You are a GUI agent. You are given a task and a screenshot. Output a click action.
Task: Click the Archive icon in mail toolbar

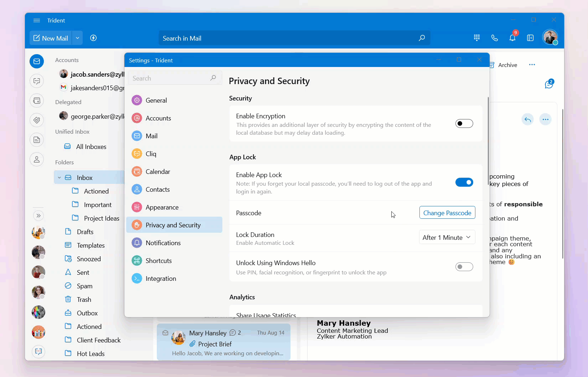492,65
